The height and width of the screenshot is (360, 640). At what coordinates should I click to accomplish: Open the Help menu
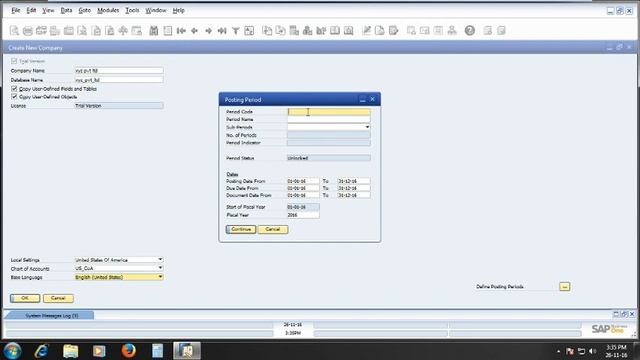click(178, 10)
